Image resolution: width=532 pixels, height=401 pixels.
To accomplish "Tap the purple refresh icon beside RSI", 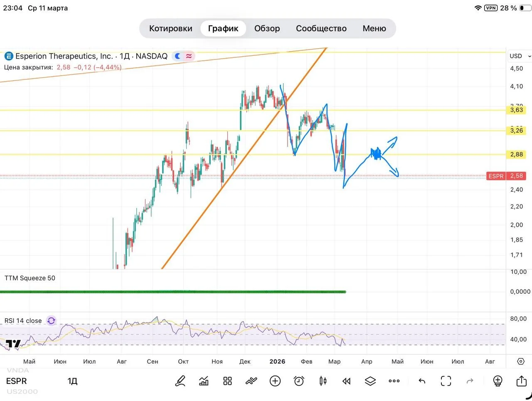I will (51, 321).
